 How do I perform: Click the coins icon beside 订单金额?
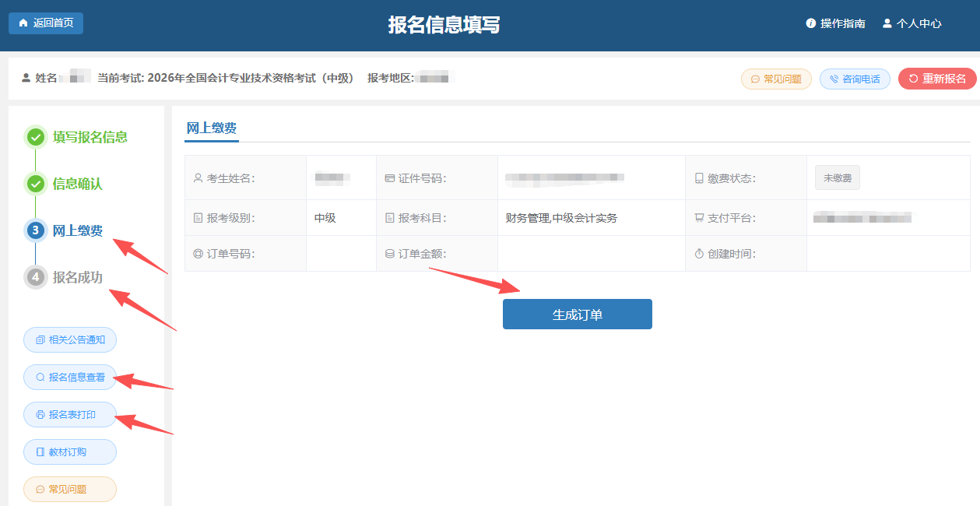(x=389, y=254)
